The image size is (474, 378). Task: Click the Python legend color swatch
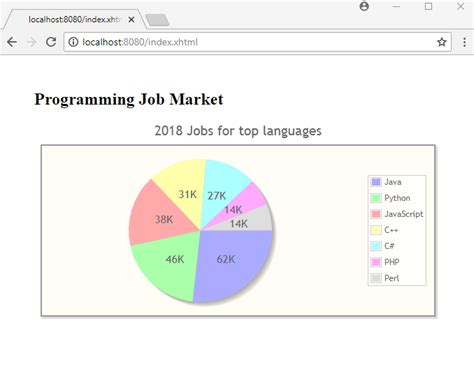(x=376, y=198)
